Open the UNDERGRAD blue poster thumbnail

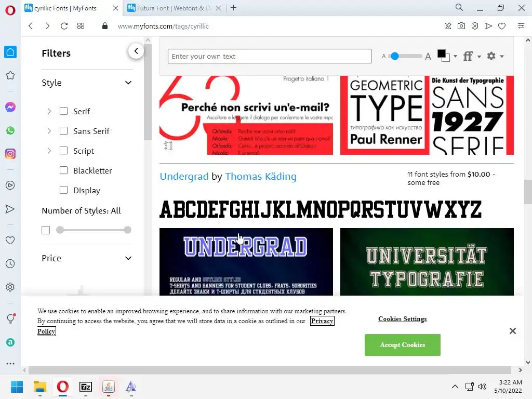point(246,262)
